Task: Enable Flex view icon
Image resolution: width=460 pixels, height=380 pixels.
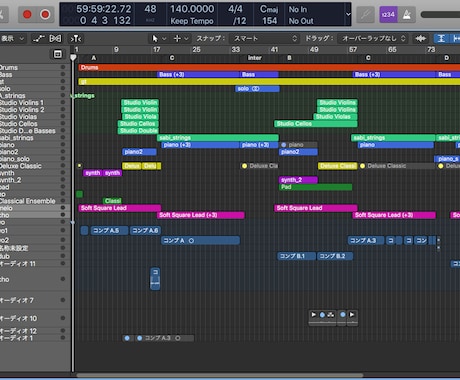Action: pyautogui.click(x=55, y=39)
